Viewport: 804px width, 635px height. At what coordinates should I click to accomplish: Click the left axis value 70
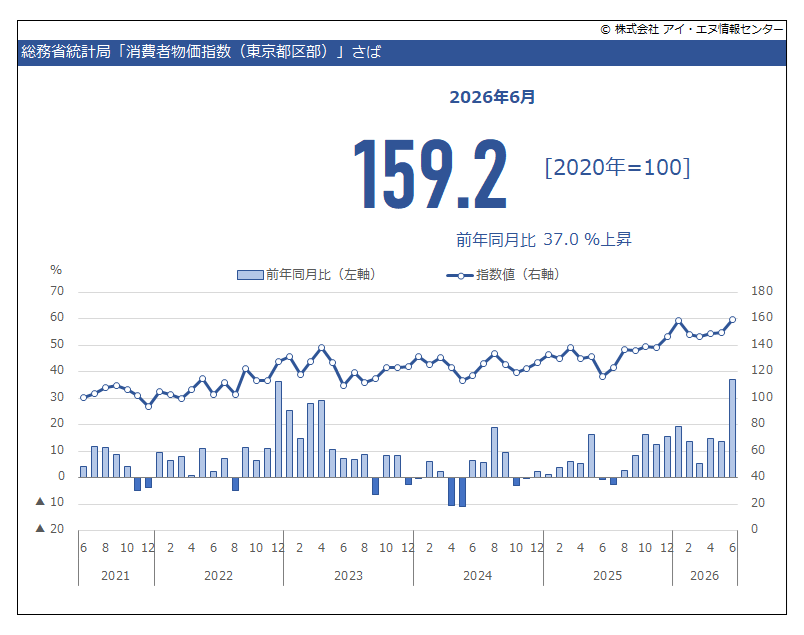coord(57,291)
